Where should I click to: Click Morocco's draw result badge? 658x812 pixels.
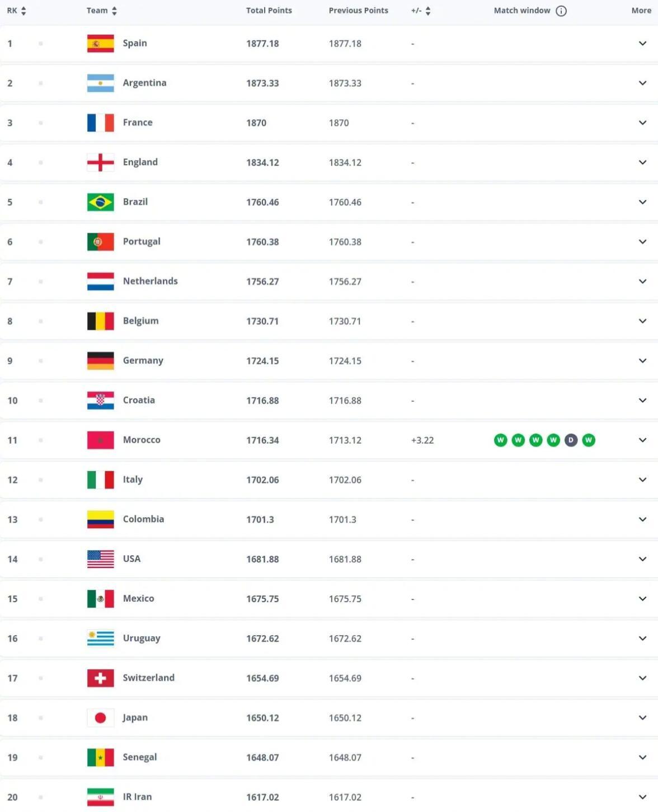pos(571,440)
